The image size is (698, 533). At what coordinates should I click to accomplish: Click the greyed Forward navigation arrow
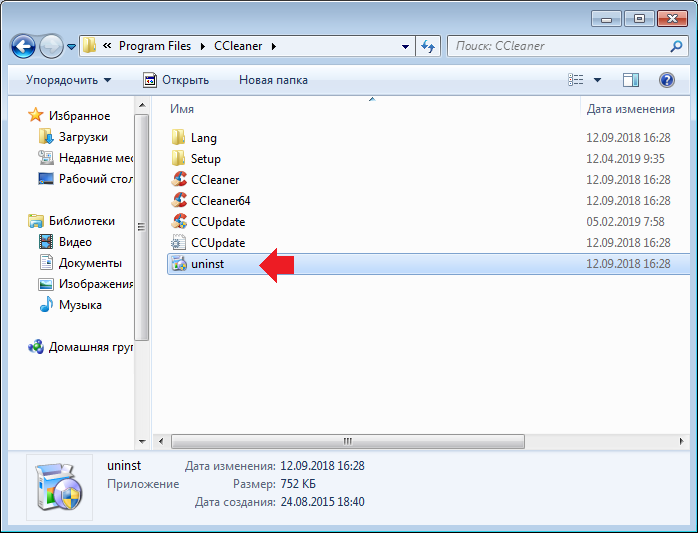(x=51, y=46)
